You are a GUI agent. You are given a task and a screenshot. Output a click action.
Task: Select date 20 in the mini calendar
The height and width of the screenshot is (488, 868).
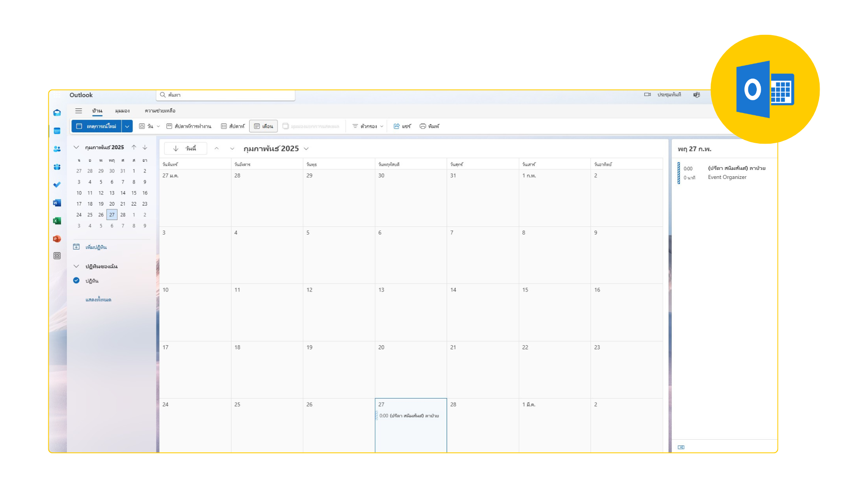[112, 204]
